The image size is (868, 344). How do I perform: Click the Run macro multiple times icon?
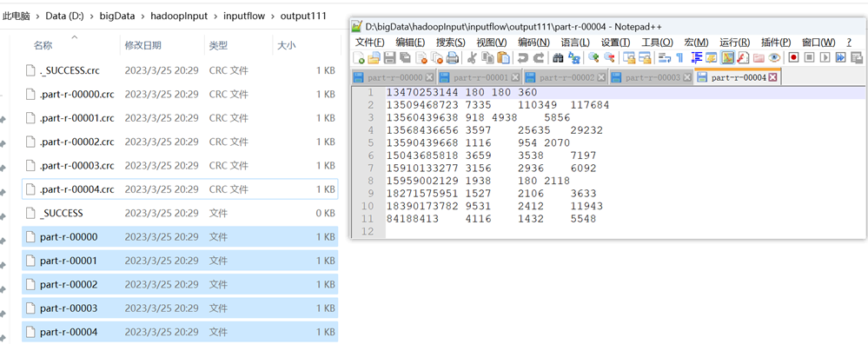tap(840, 57)
